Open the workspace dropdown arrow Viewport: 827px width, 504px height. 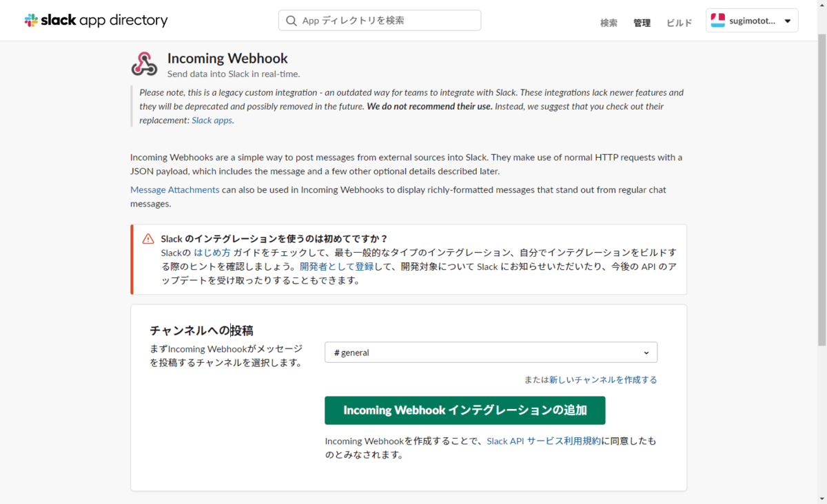point(788,21)
